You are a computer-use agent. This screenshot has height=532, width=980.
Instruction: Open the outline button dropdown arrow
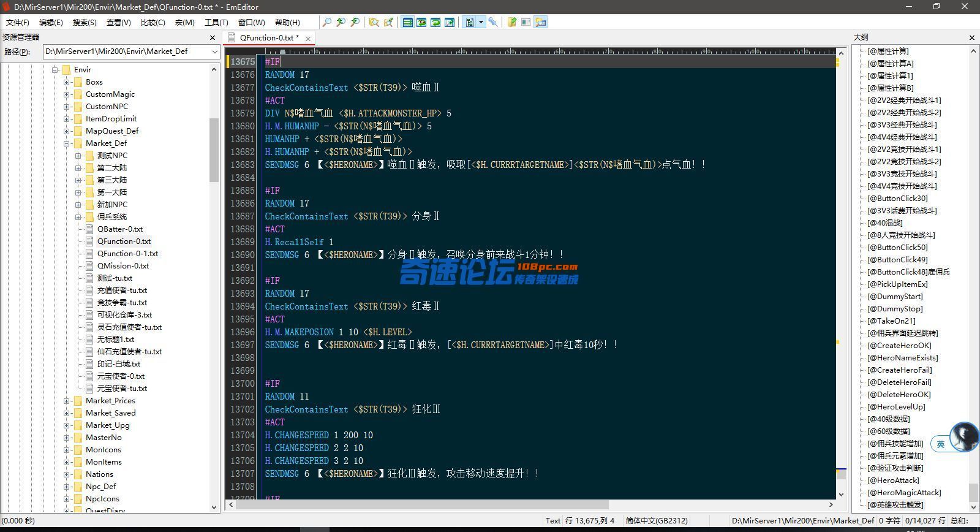(481, 22)
